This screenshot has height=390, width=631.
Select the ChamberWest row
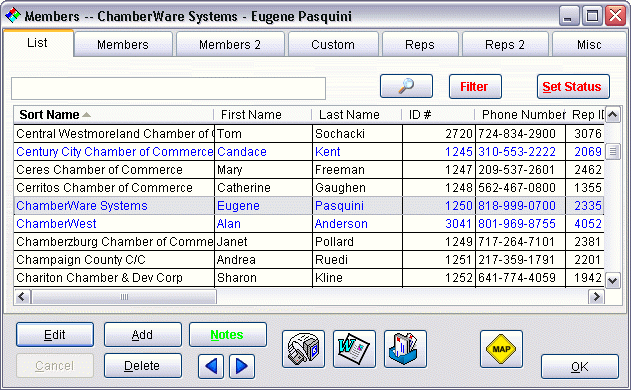point(309,224)
